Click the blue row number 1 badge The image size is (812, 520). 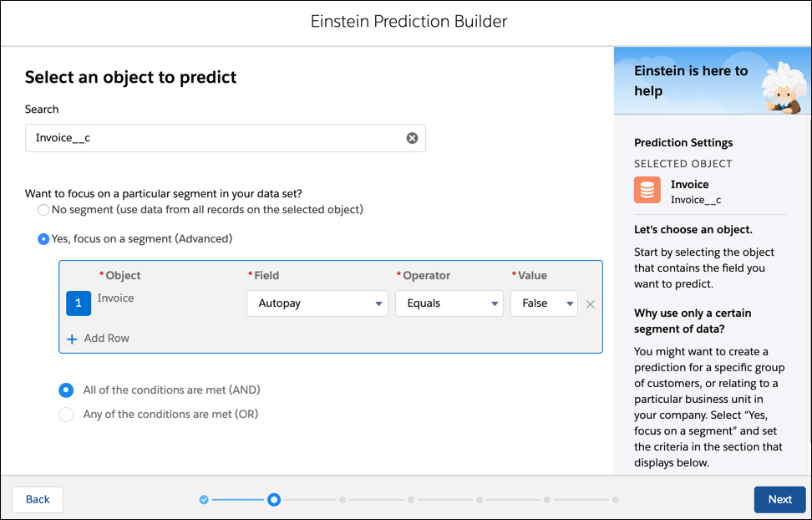(79, 303)
